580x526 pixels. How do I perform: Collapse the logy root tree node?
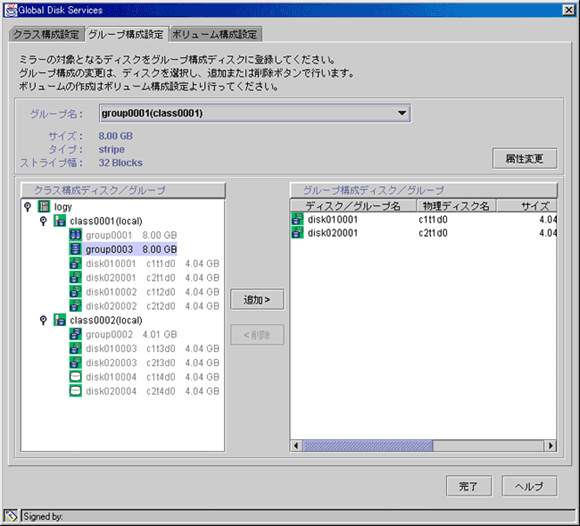point(28,206)
